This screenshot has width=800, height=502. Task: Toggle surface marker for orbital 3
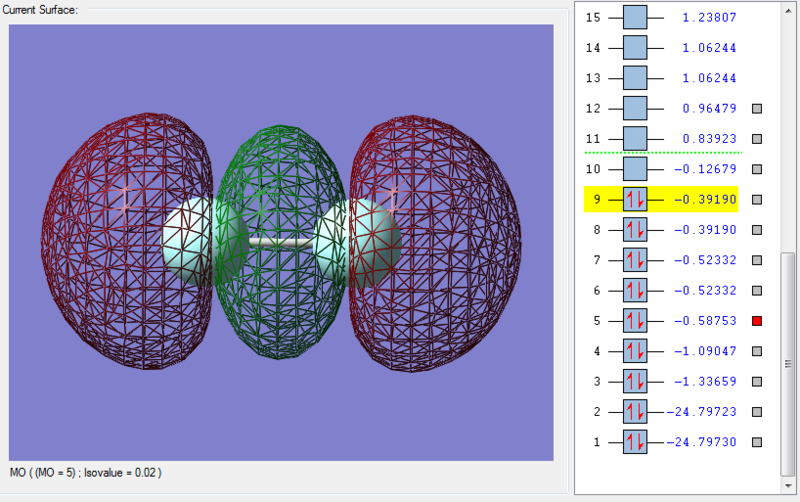757,382
